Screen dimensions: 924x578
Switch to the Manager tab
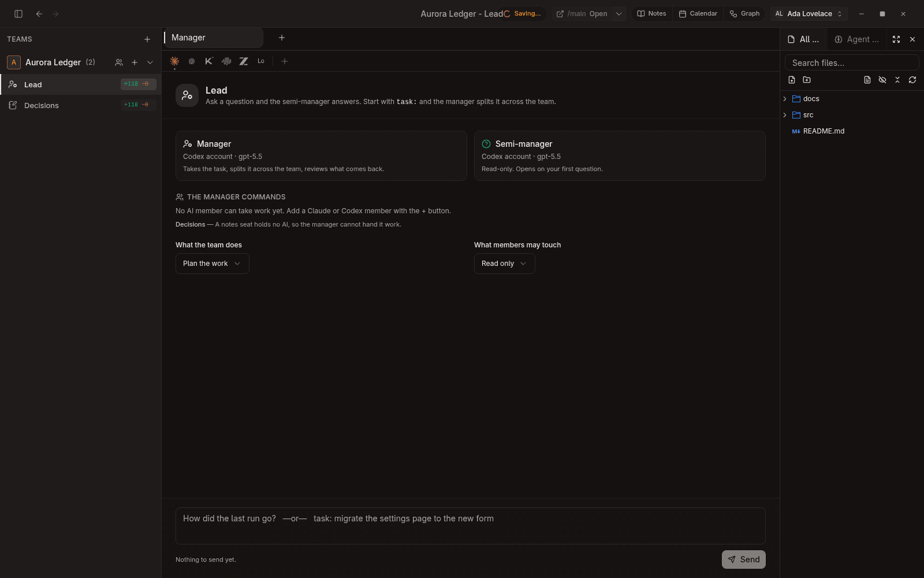[213, 38]
